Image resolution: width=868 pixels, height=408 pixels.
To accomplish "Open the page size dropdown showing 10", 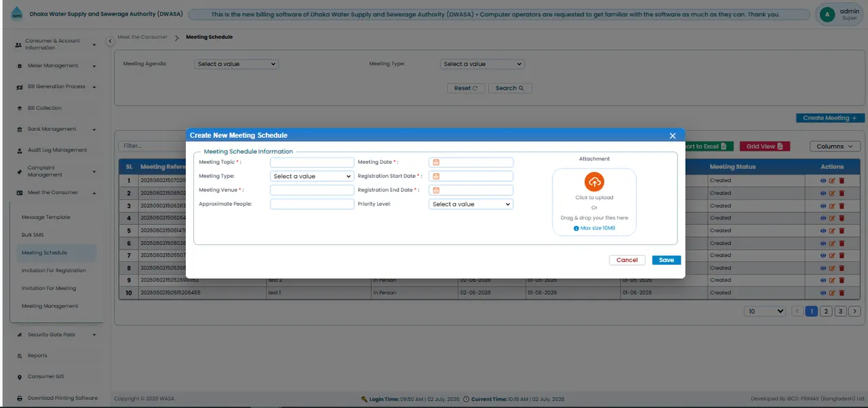I will tap(765, 312).
